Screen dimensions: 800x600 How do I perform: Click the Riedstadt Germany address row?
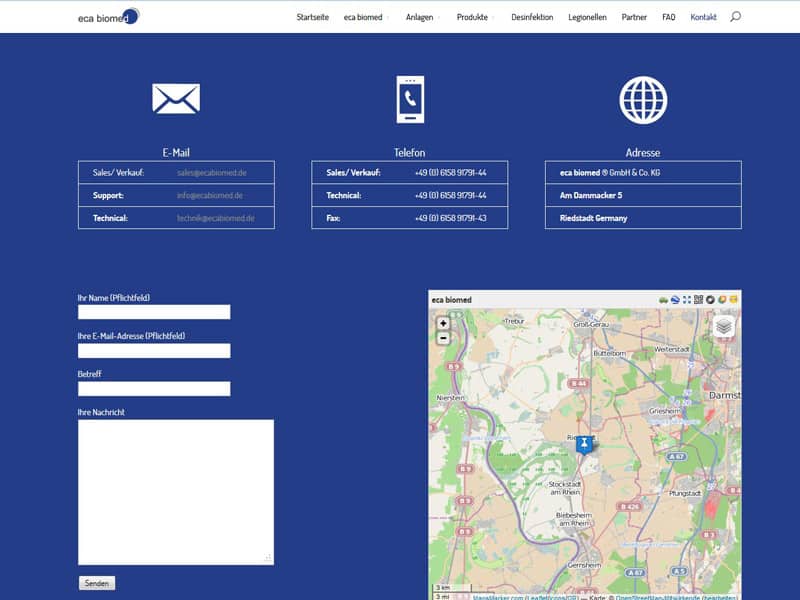pos(643,218)
